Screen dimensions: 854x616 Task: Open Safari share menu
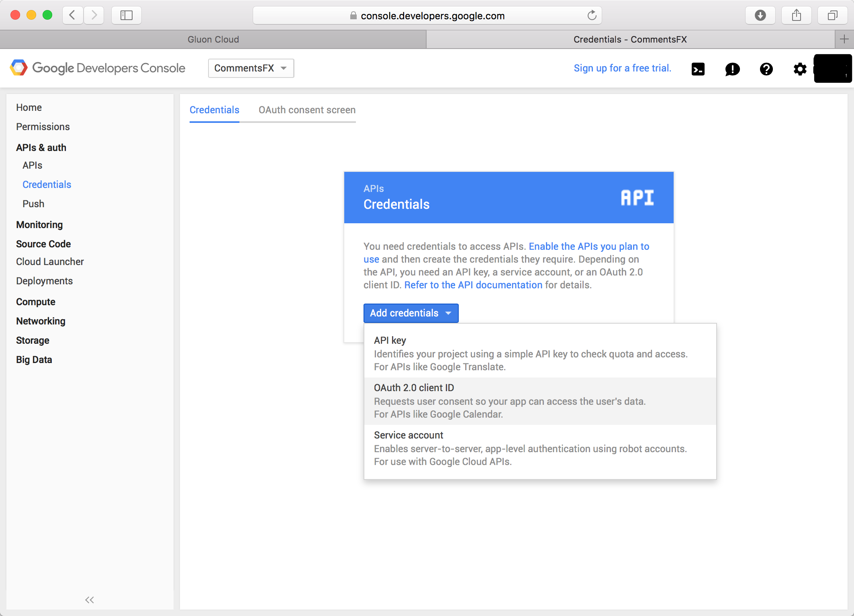[796, 15]
